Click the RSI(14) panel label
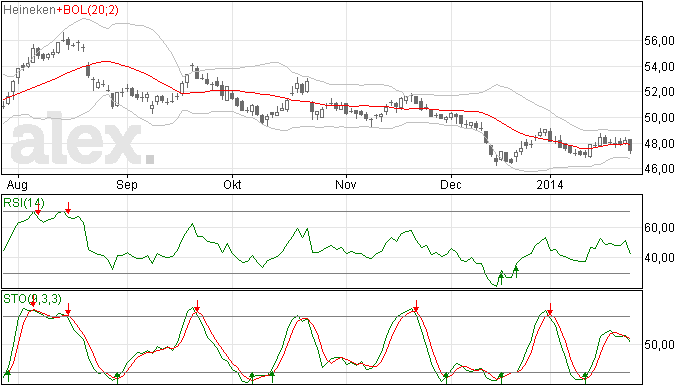 pos(24,203)
